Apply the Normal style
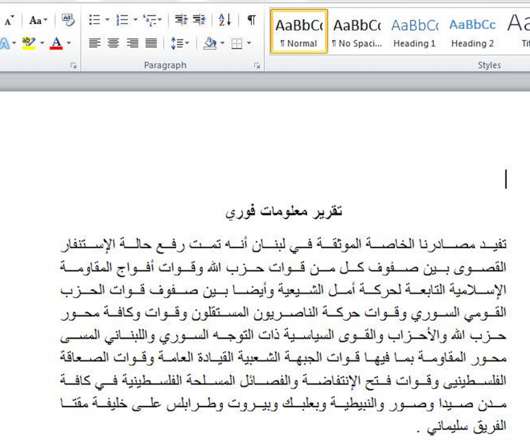The height and width of the screenshot is (442, 530). point(299,32)
